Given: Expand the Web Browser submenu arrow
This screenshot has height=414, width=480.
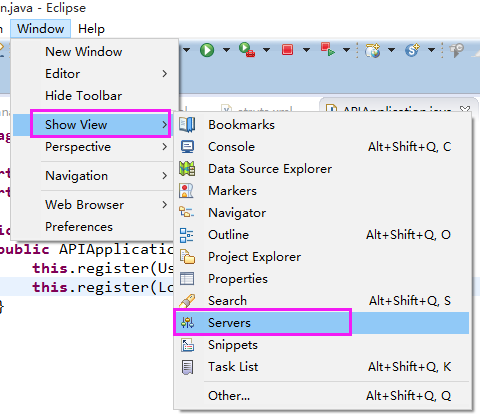Looking at the screenshot, I should [164, 205].
